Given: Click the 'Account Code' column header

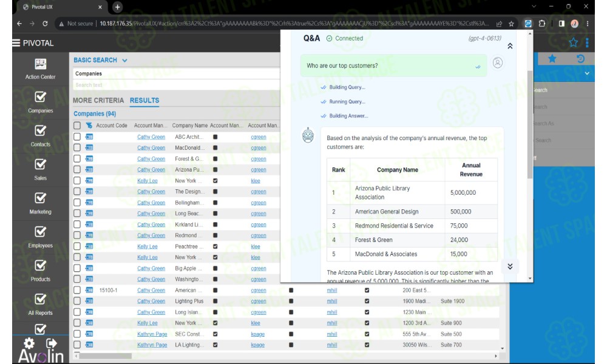Looking at the screenshot, I should pyautogui.click(x=112, y=126).
